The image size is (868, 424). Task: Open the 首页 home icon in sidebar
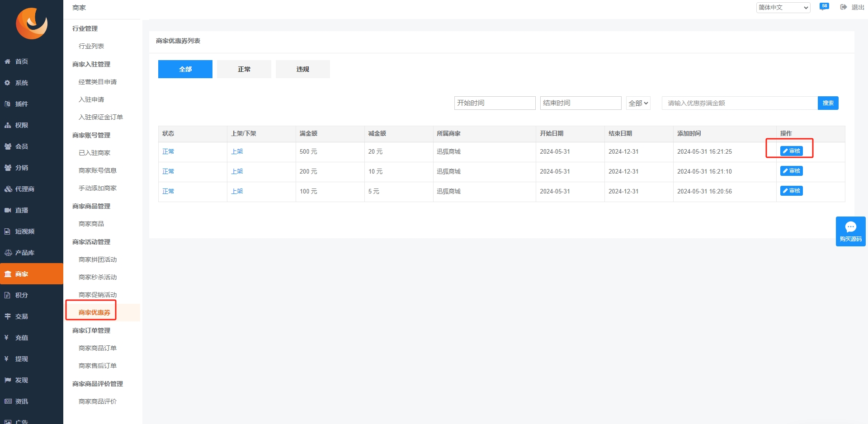[x=8, y=61]
